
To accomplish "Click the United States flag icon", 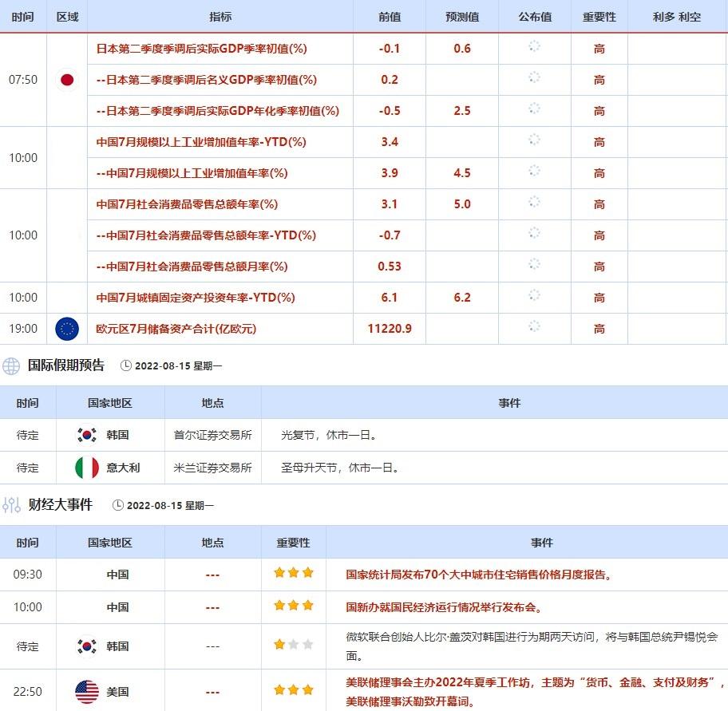I will pyautogui.click(x=86, y=692).
